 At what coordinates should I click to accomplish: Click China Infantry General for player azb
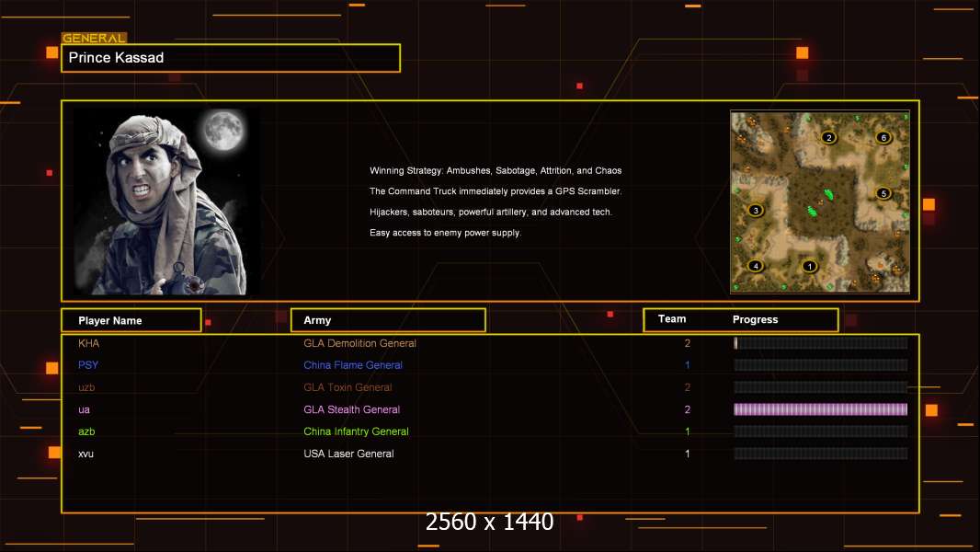click(x=356, y=431)
